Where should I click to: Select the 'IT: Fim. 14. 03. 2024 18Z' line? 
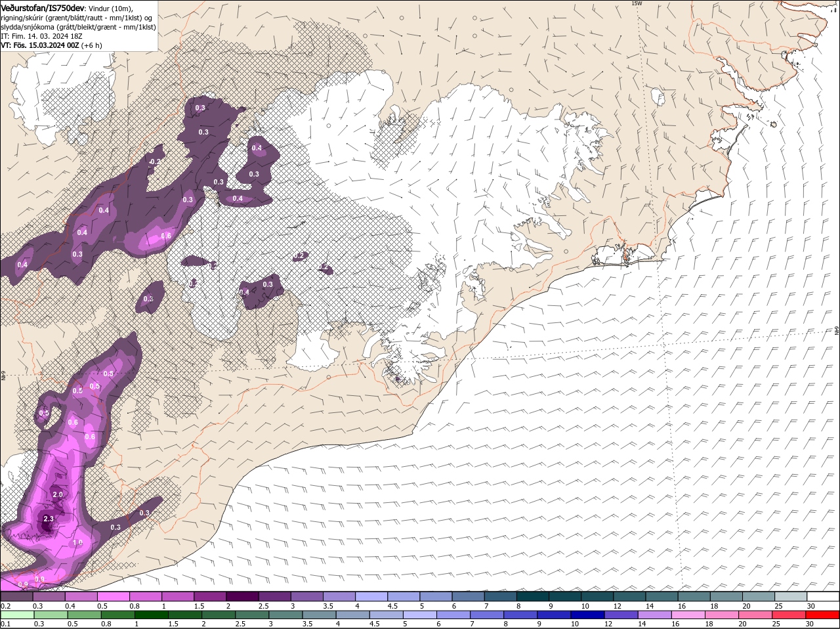42,36
